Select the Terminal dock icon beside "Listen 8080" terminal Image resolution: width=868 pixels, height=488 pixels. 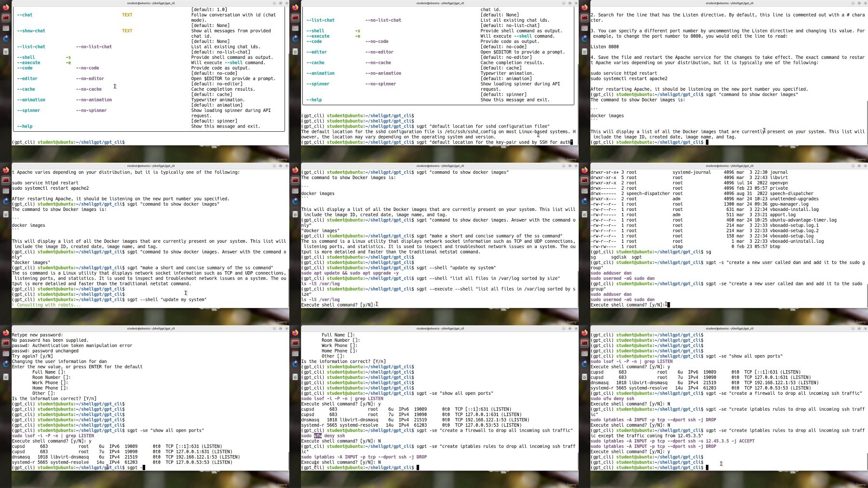(584, 17)
